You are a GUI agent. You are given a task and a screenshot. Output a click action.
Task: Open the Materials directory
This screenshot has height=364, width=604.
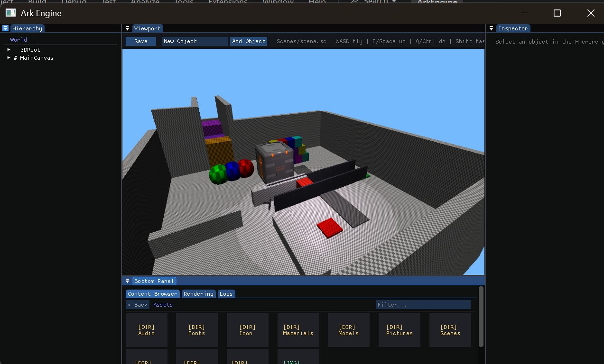pos(298,330)
